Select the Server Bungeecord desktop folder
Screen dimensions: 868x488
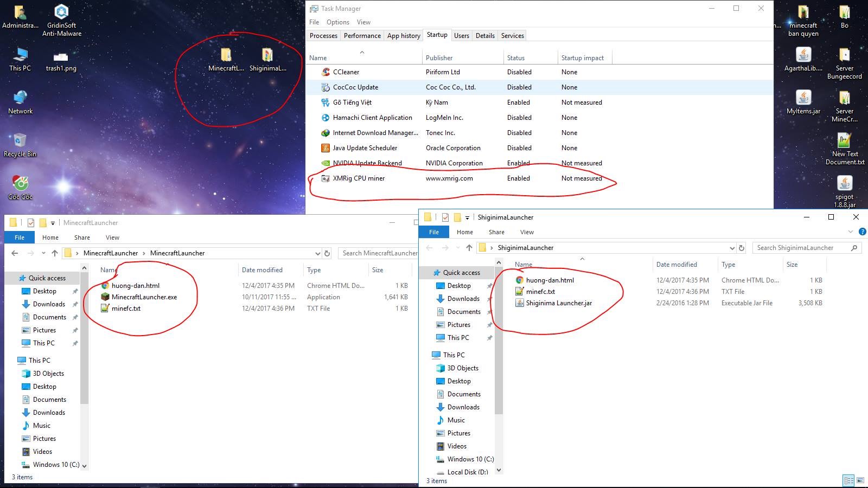[845, 63]
